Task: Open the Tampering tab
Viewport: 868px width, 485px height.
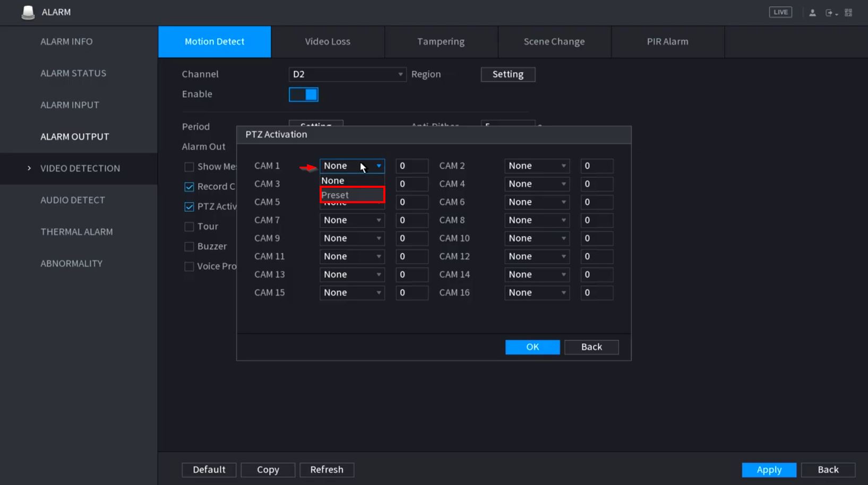Action: coord(441,41)
